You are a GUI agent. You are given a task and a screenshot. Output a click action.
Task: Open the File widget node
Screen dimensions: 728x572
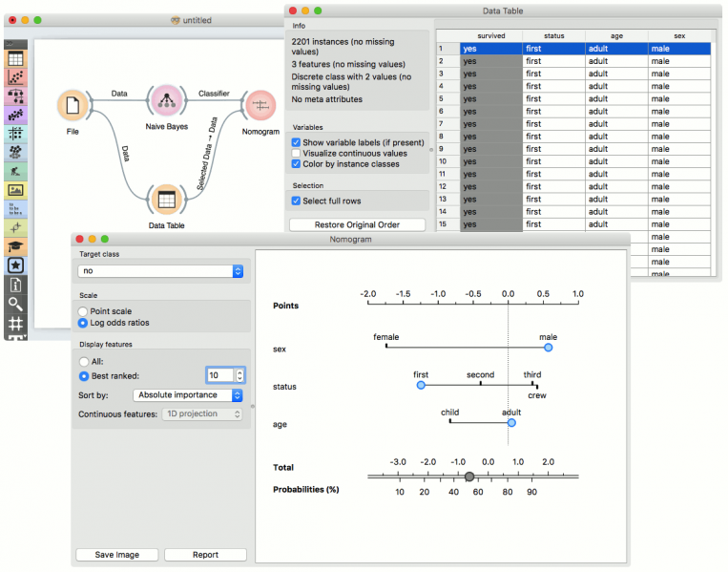click(73, 105)
